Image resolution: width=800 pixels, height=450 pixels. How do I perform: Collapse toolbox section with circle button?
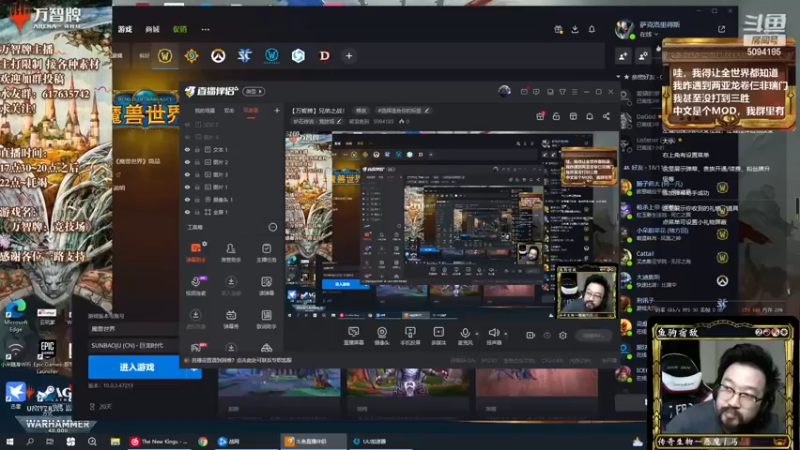273,227
